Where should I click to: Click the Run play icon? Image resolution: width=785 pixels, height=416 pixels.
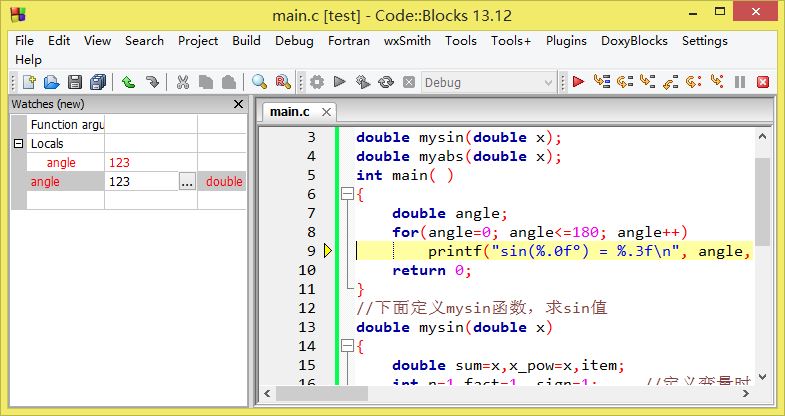click(x=340, y=81)
